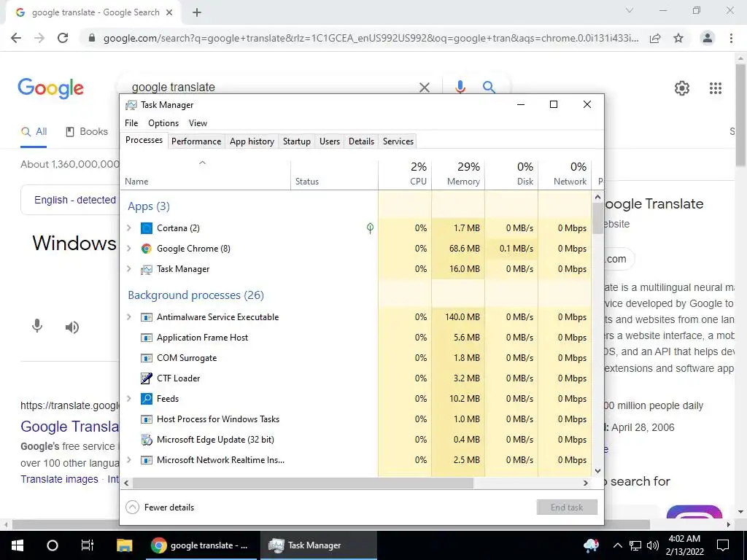Switch to the Users tab
This screenshot has height=560, width=747.
(x=330, y=141)
